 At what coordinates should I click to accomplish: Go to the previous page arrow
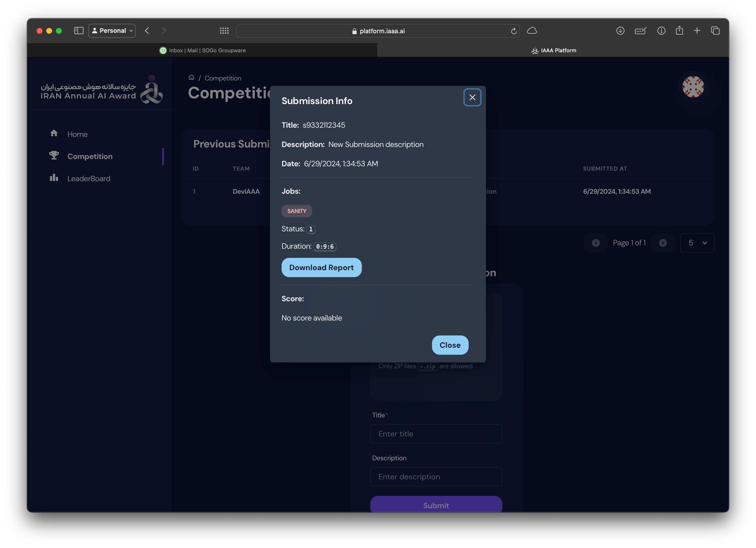(596, 243)
